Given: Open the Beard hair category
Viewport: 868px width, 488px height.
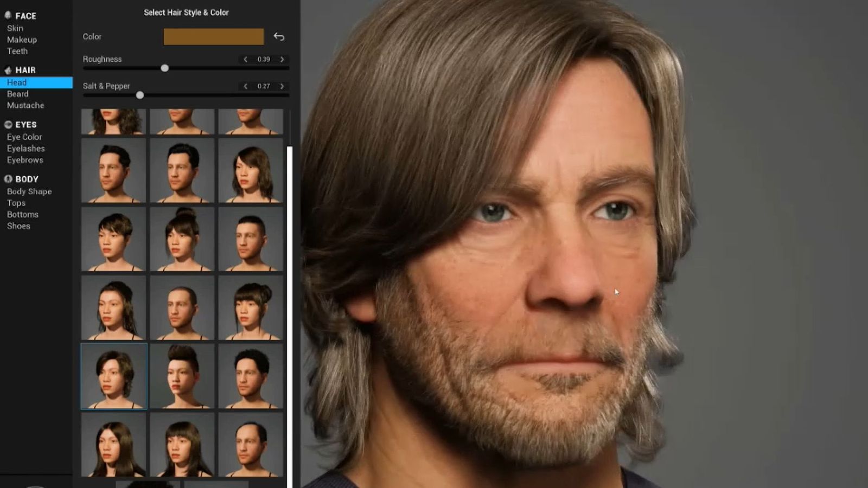Looking at the screenshot, I should click(x=18, y=94).
